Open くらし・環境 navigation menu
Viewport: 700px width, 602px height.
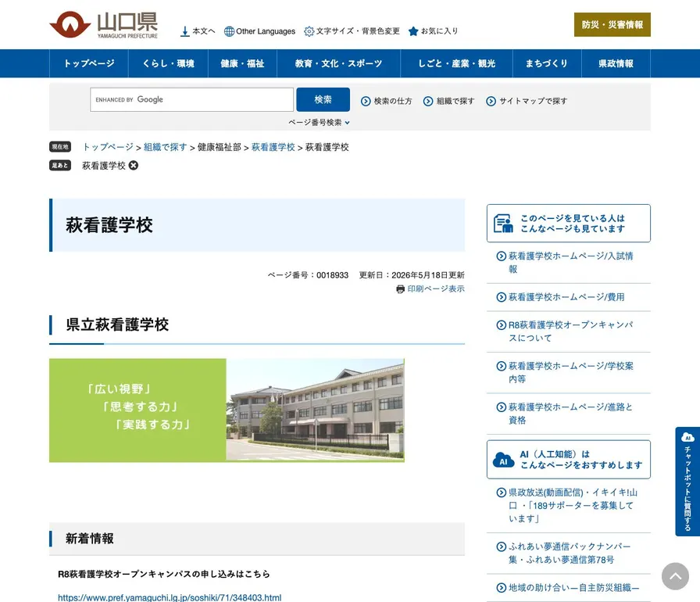(168, 63)
